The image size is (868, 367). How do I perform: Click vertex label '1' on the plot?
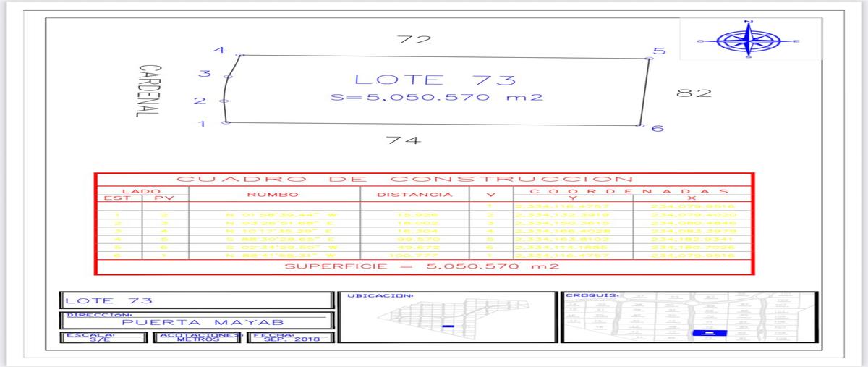pos(203,125)
